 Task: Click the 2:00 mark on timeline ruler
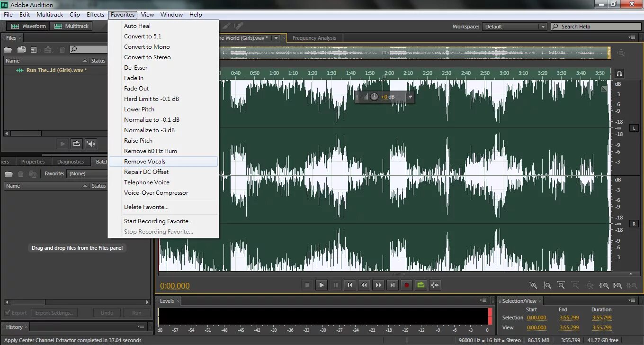pyautogui.click(x=389, y=73)
